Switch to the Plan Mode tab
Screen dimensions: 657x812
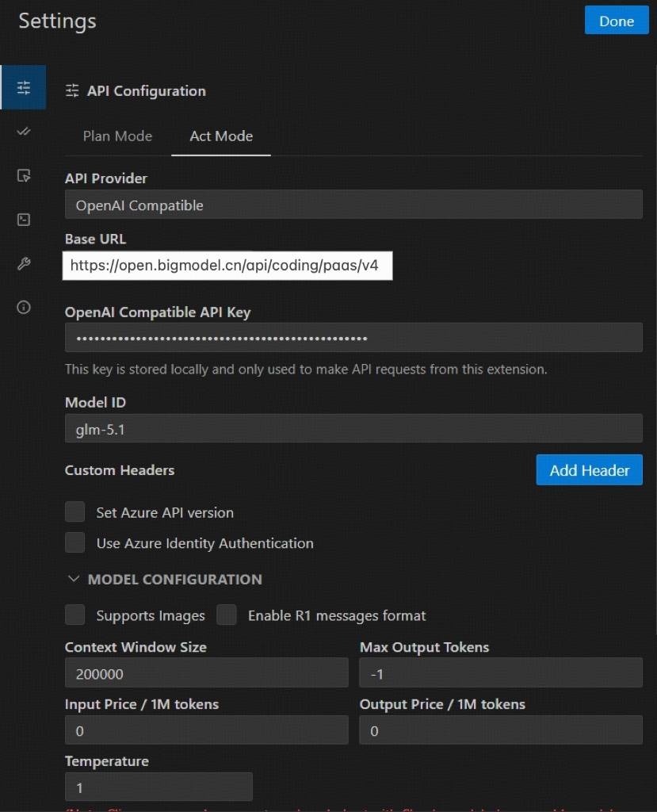pyautogui.click(x=117, y=136)
